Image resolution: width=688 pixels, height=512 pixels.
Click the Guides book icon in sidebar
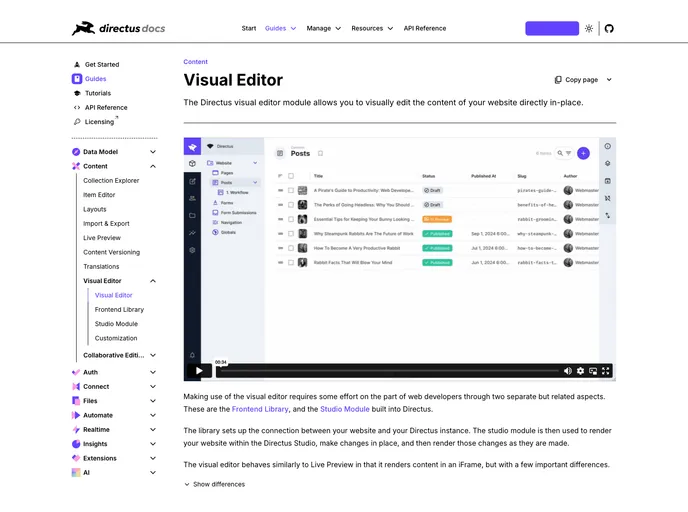(77, 79)
